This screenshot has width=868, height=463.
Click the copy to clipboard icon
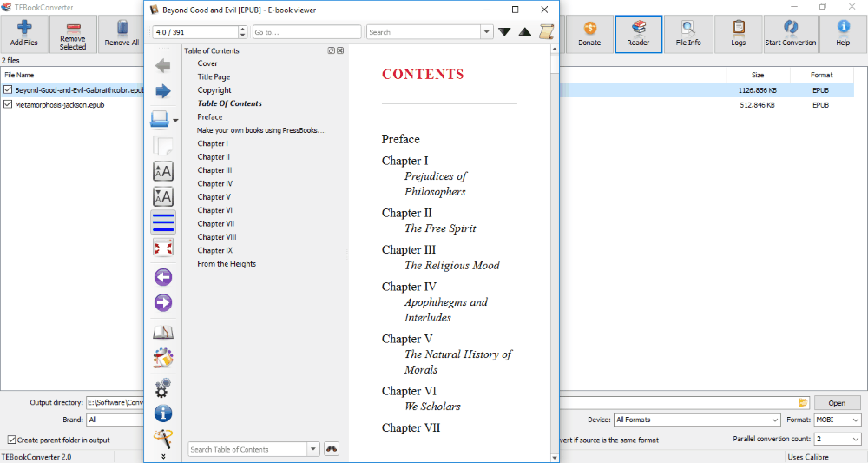163,146
